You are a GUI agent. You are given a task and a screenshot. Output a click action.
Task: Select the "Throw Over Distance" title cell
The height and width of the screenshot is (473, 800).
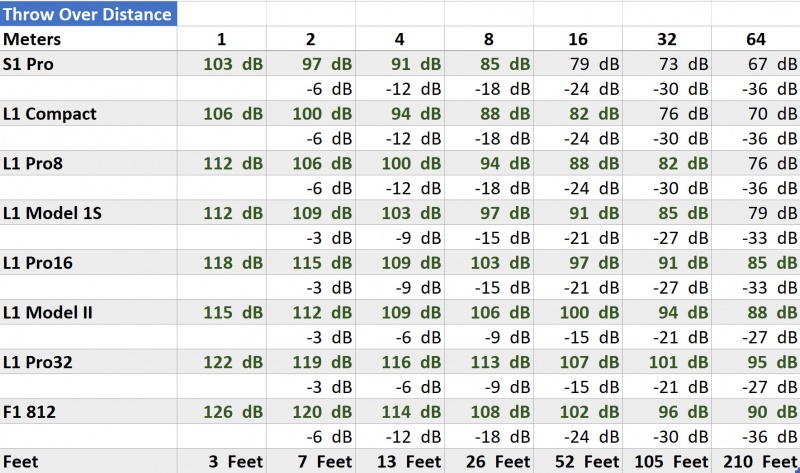tap(88, 14)
